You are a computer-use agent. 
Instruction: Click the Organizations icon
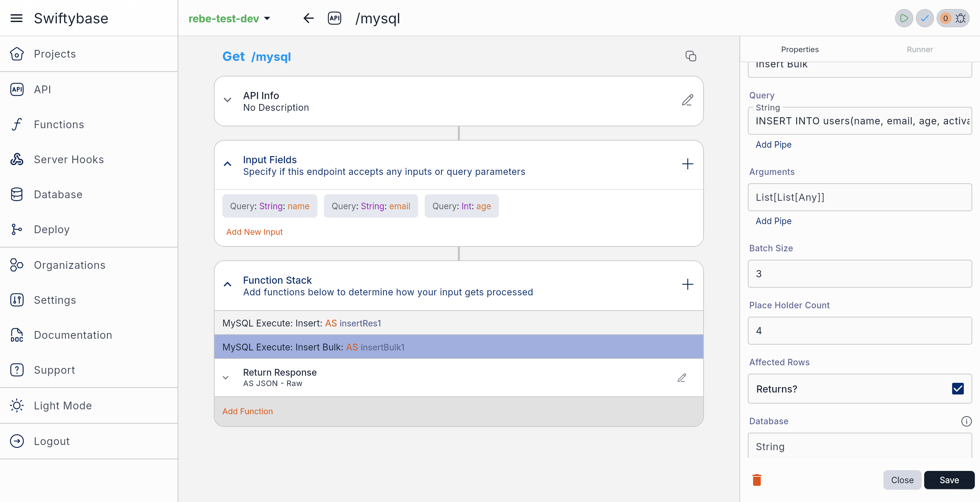[17, 265]
